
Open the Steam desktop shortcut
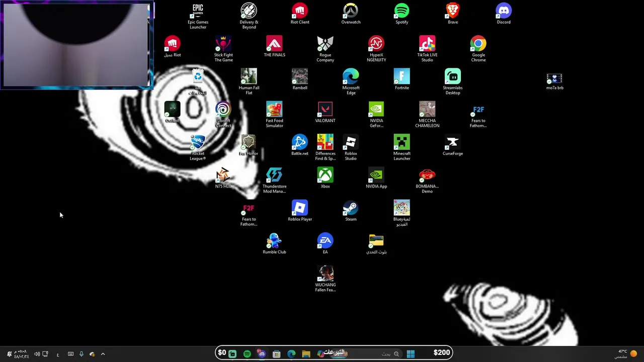(x=351, y=211)
